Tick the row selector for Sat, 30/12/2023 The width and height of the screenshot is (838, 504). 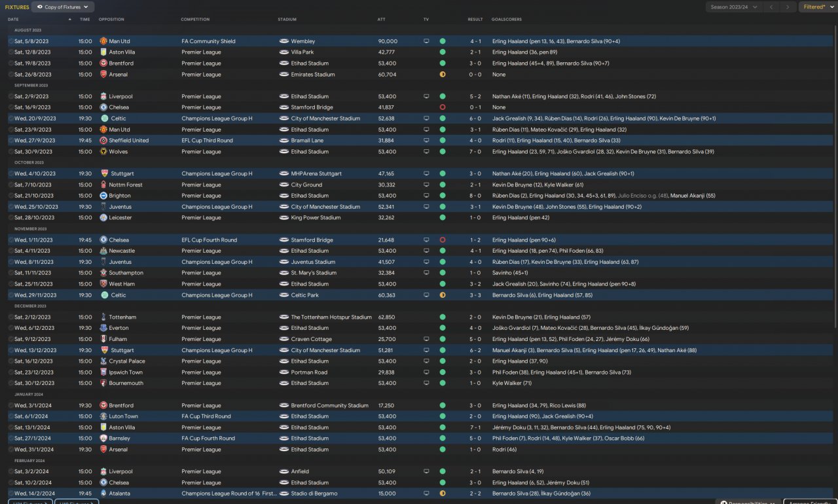click(x=11, y=383)
